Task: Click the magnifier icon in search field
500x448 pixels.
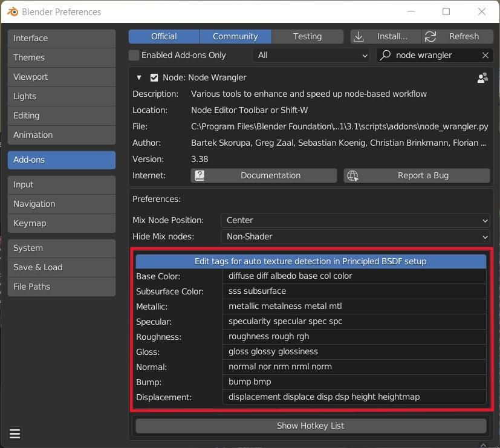Action: [385, 55]
